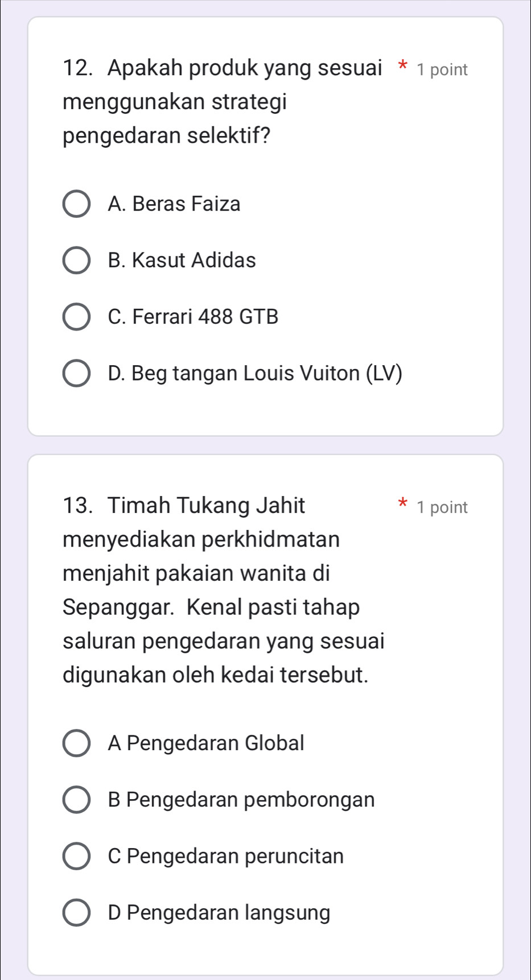531x980 pixels.
Task: Click the '1 point' label on question 13
Action: pos(442,507)
